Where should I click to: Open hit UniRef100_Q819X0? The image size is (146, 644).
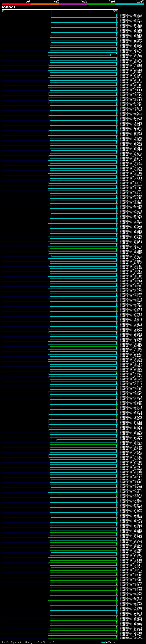pyautogui.click(x=131, y=623)
